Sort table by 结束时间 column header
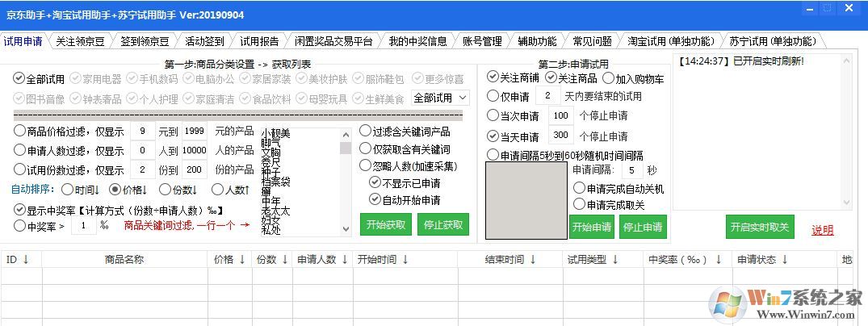This screenshot has height=326, width=868. (509, 260)
